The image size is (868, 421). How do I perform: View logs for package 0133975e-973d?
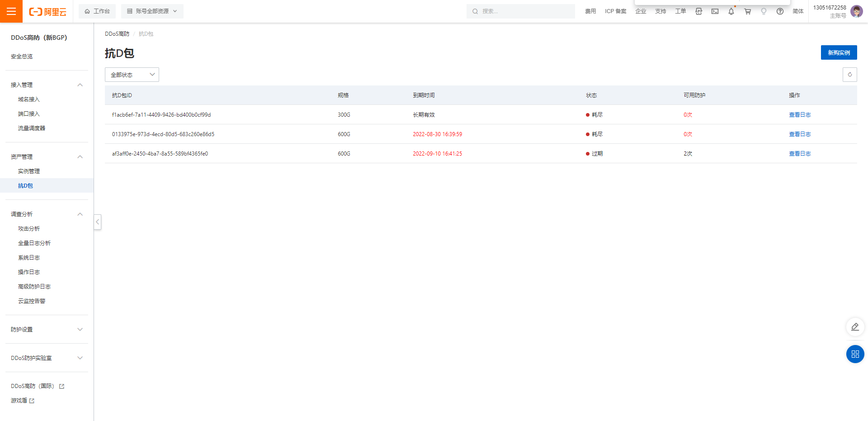click(x=800, y=134)
